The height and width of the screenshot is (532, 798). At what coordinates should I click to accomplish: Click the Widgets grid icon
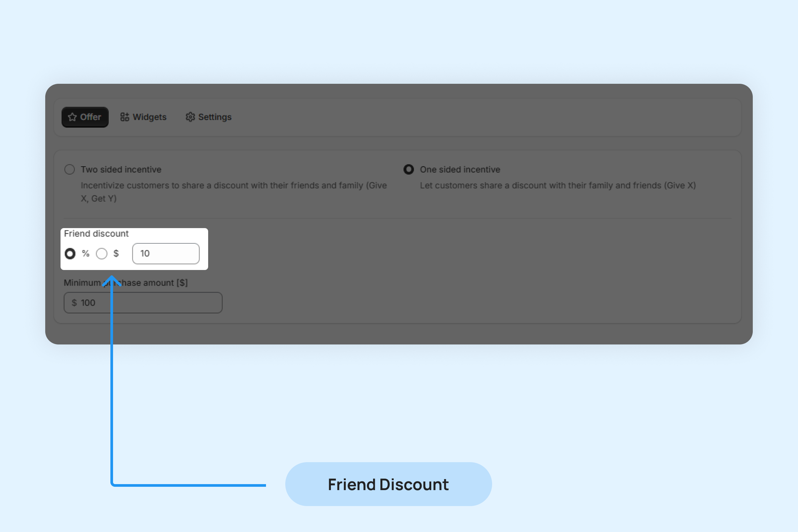[x=124, y=117]
